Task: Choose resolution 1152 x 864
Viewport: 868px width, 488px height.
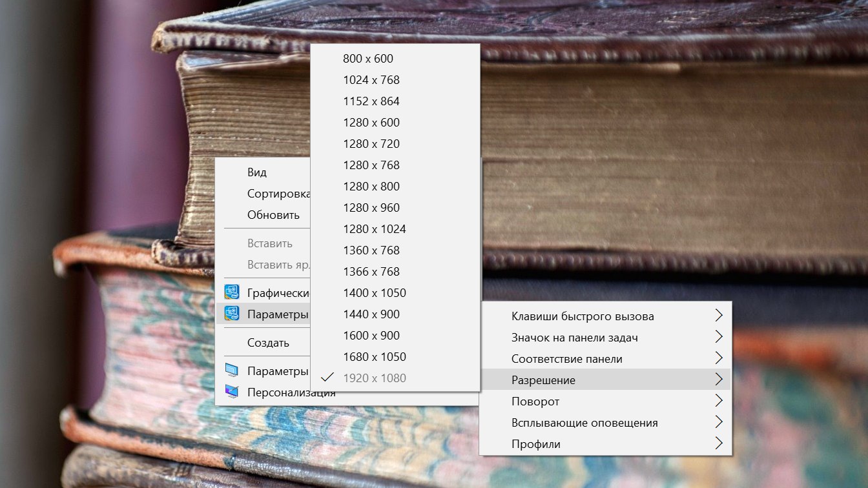Action: [395, 101]
